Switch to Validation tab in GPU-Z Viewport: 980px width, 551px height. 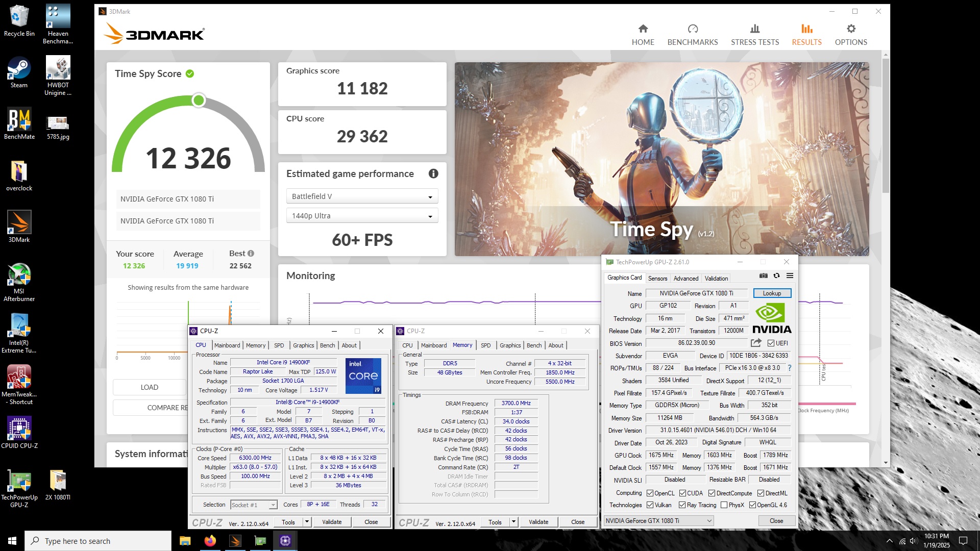point(716,279)
